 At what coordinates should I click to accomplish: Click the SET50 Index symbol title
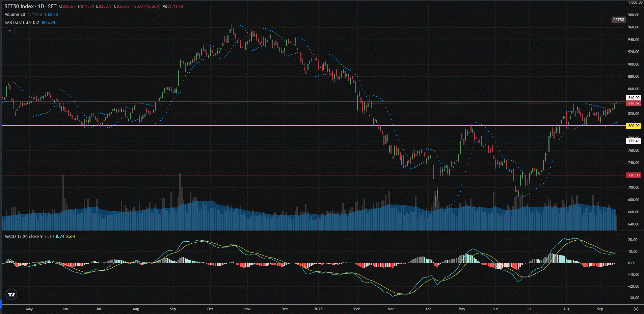click(19, 6)
